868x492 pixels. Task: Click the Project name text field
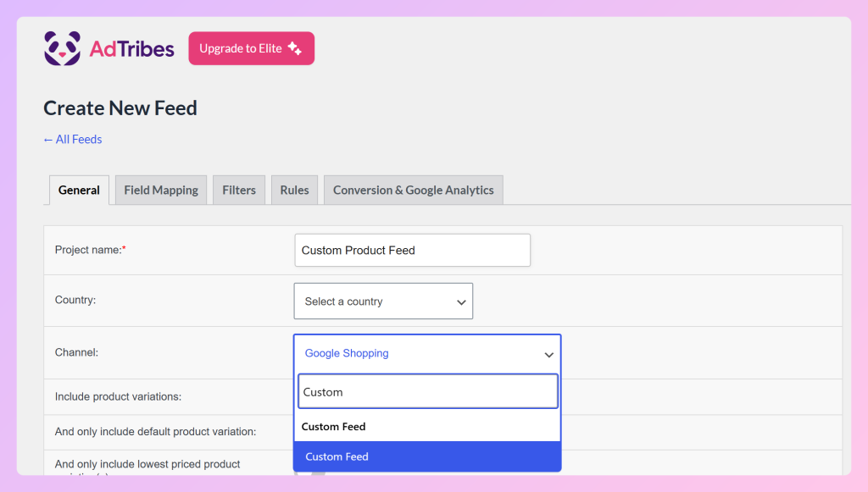pyautogui.click(x=413, y=250)
